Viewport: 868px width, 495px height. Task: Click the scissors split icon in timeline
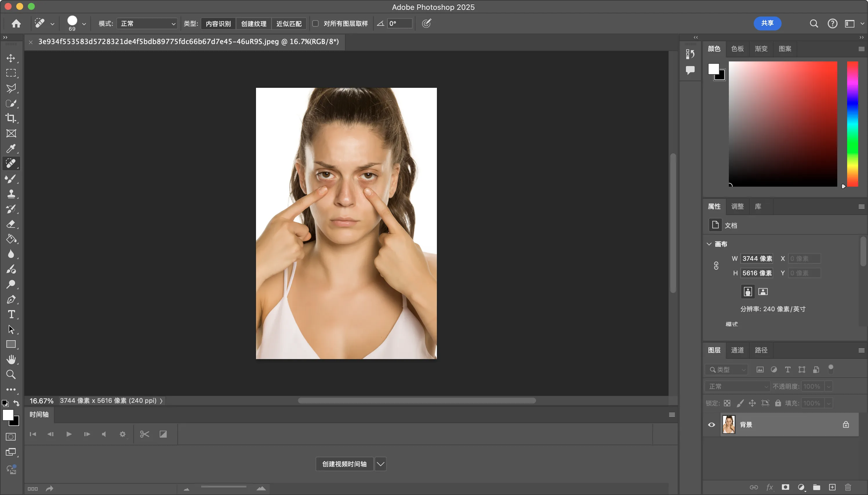pos(144,434)
